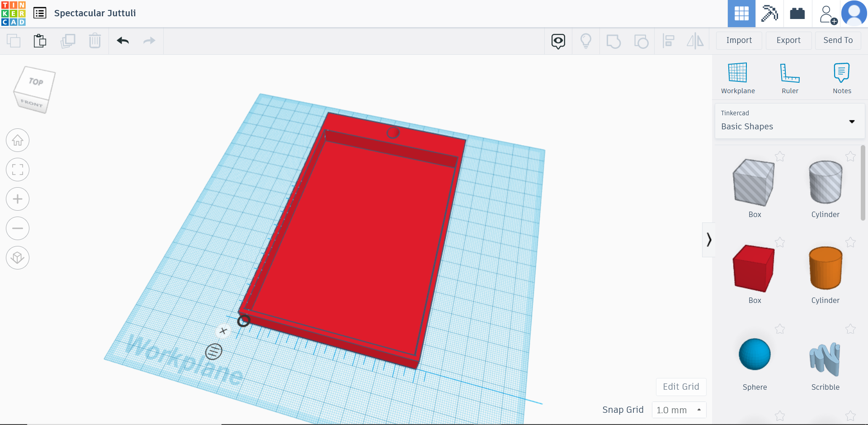Open the Basic Shapes library dropdown
This screenshot has height=425, width=868.
(790, 121)
